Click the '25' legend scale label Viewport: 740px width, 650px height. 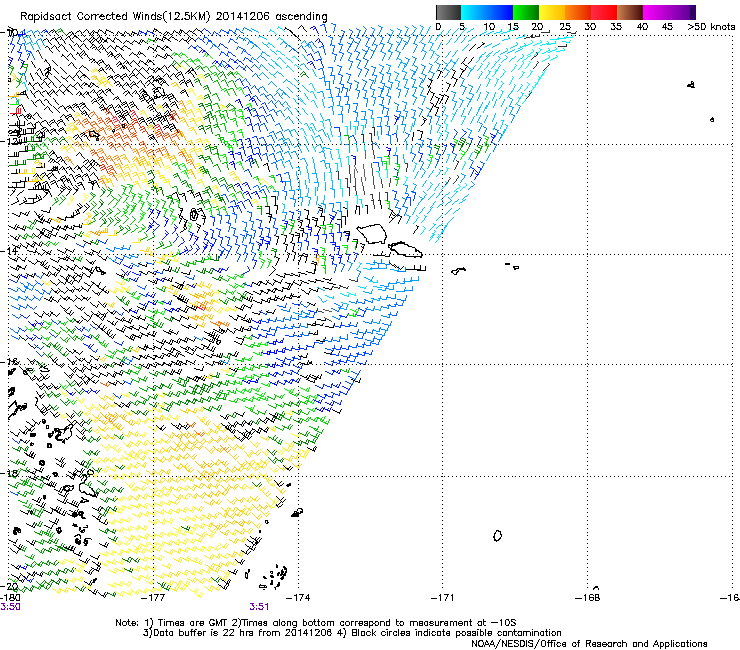565,26
